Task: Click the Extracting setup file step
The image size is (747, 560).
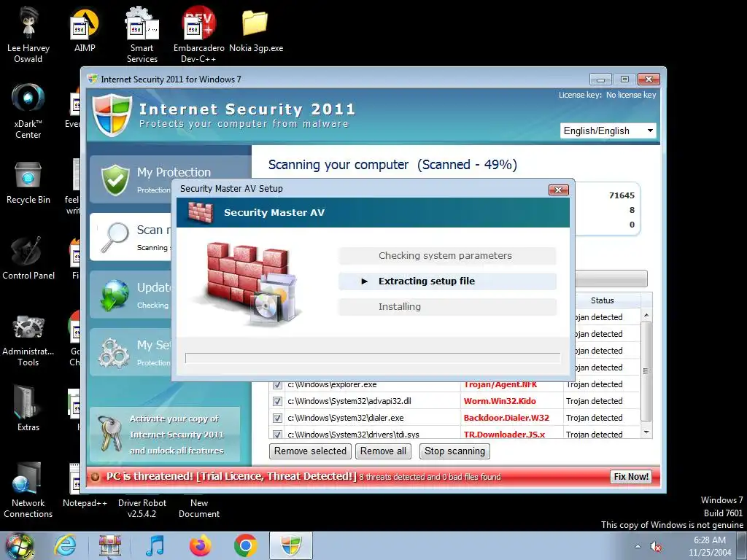Action: pyautogui.click(x=447, y=281)
